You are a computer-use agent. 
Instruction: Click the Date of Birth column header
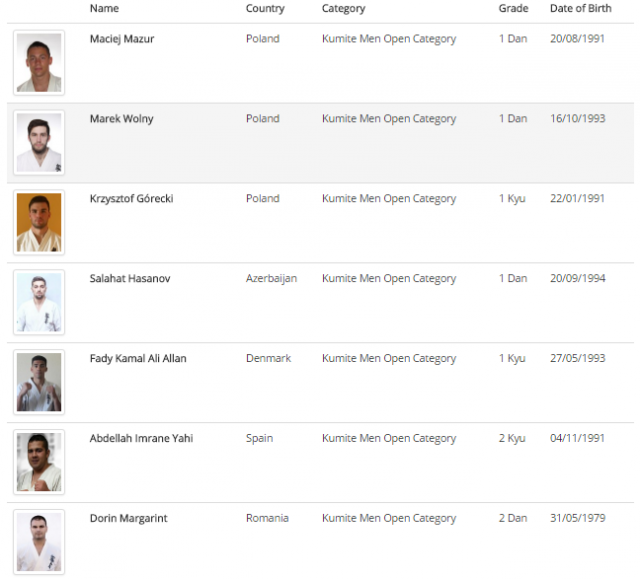tap(580, 9)
